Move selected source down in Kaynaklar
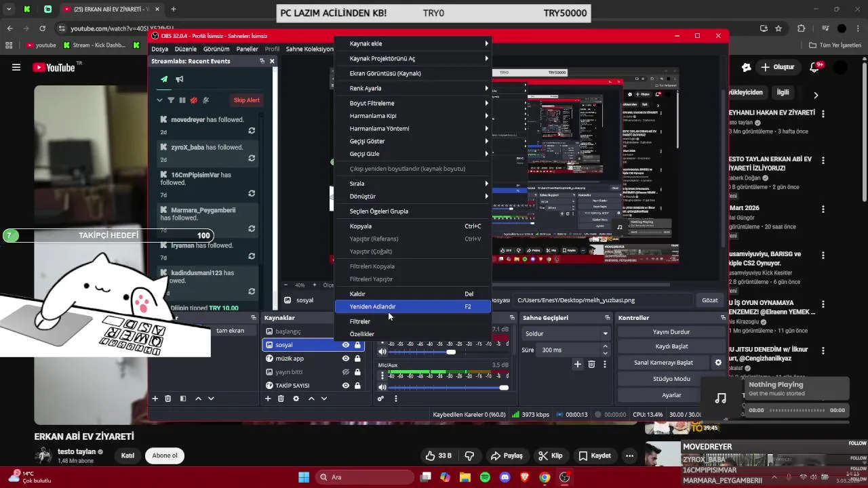 tap(324, 399)
